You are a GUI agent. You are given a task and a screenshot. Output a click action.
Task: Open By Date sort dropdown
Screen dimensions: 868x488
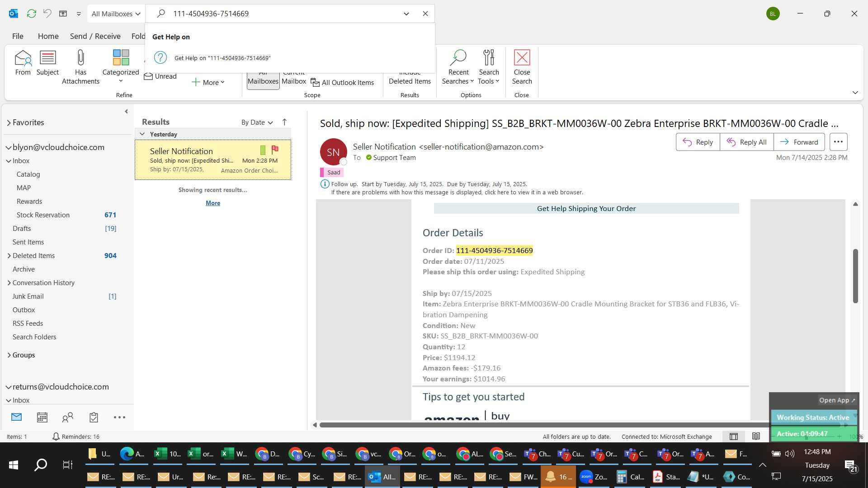(257, 122)
